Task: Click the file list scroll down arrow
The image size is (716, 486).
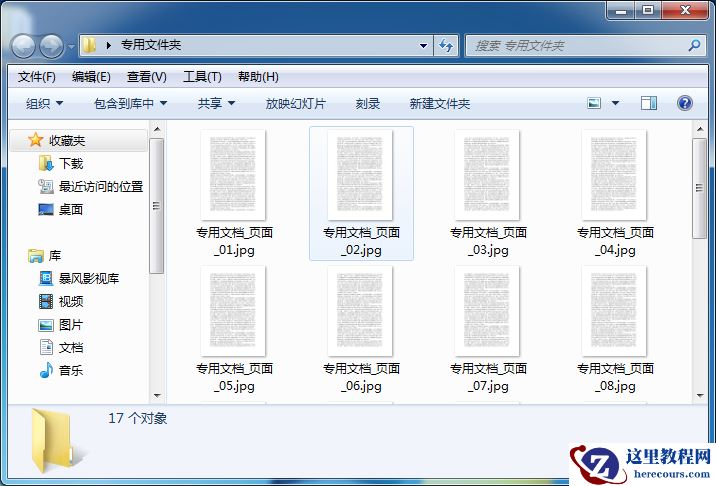Action: pyautogui.click(x=700, y=396)
